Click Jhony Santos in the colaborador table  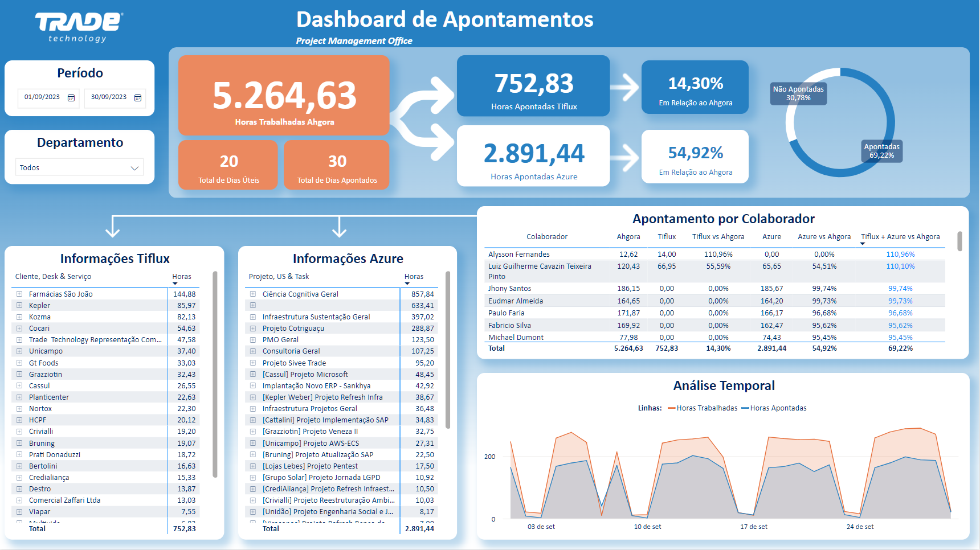point(511,288)
